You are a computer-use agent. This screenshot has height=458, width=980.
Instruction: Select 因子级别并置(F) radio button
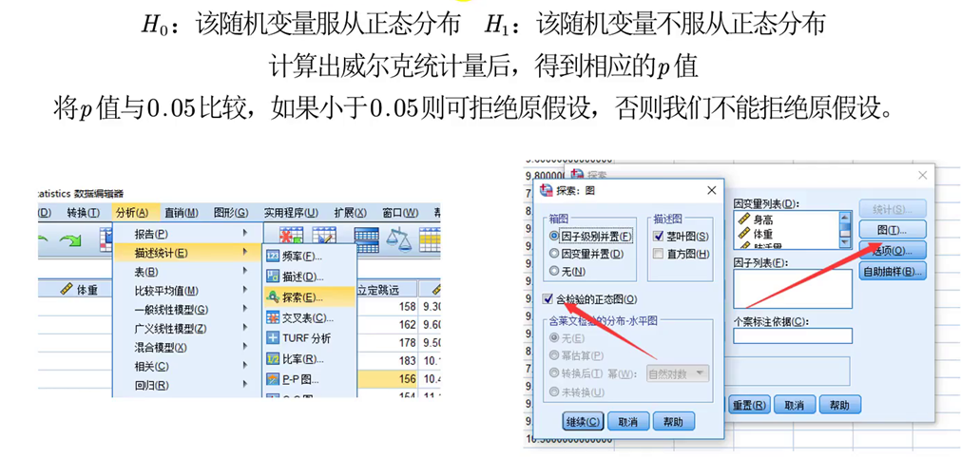click(553, 237)
